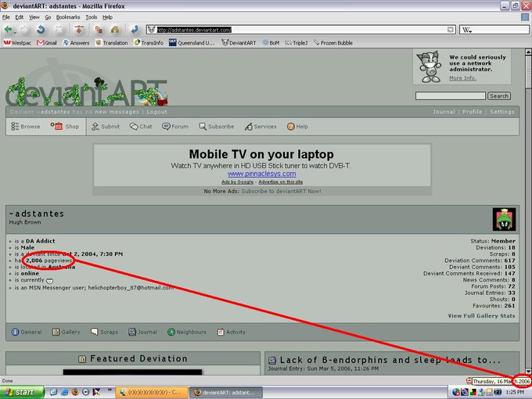This screenshot has width=532, height=399.
Task: Open the Profile link in top bar
Action: pos(472,112)
